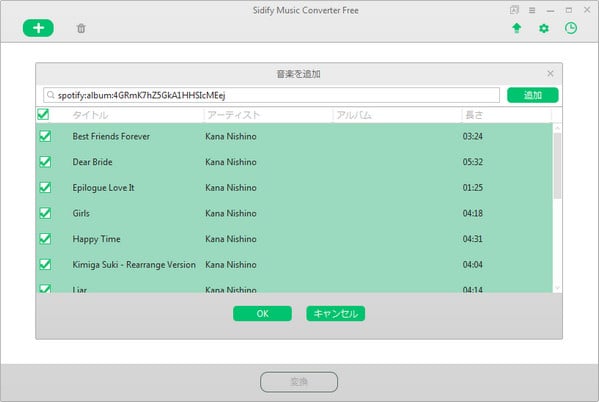
Task: Uncheck Girls track
Action: pos(45,213)
